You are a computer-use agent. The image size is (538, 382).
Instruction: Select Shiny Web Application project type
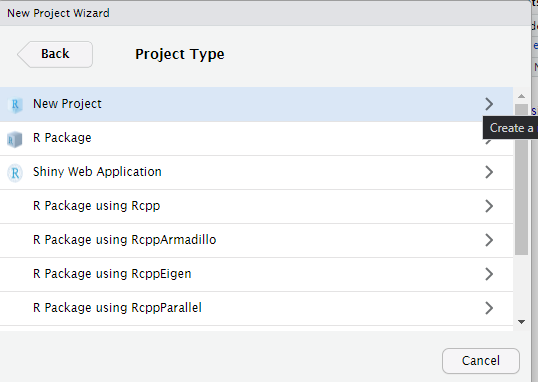coord(256,173)
